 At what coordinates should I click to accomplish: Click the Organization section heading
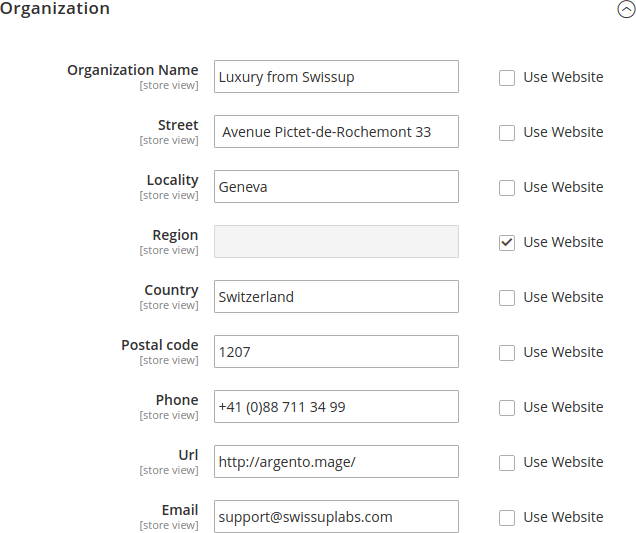click(x=55, y=9)
